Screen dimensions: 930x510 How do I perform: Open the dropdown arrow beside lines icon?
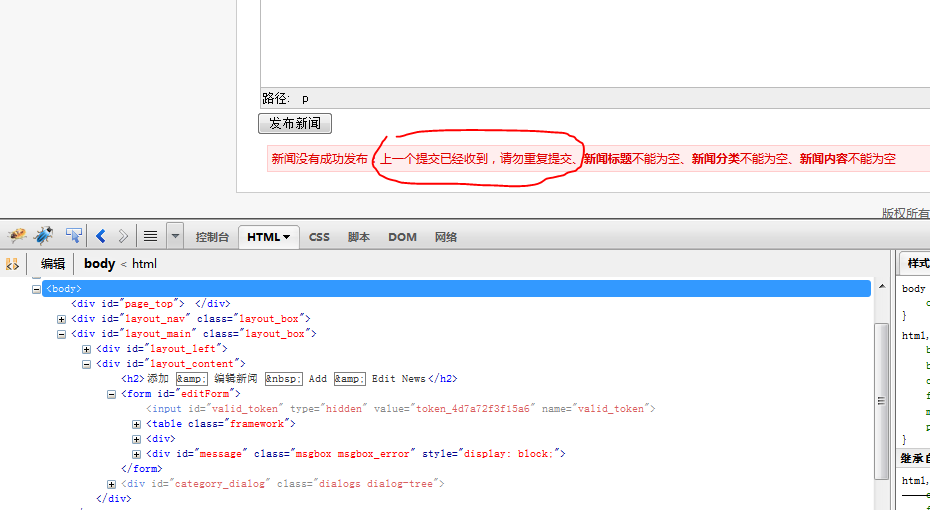(175, 236)
